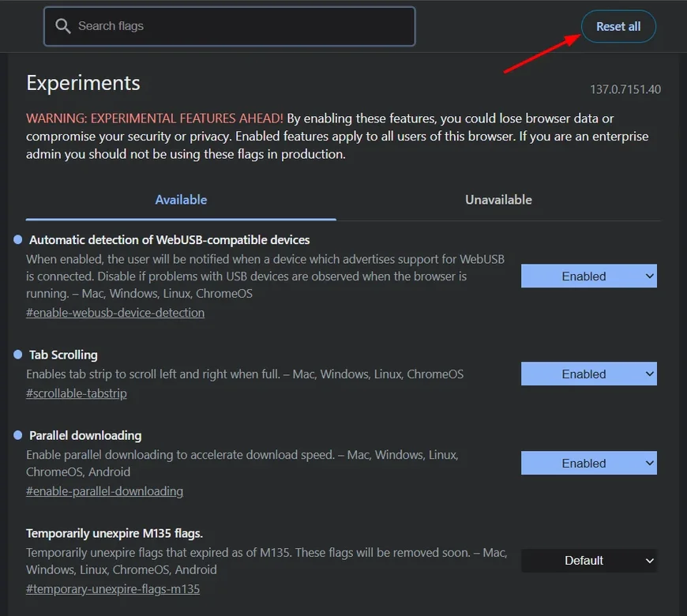Select the Automatic detection of WebUSB-compatible devices title
This screenshot has width=687, height=616.
pos(169,239)
